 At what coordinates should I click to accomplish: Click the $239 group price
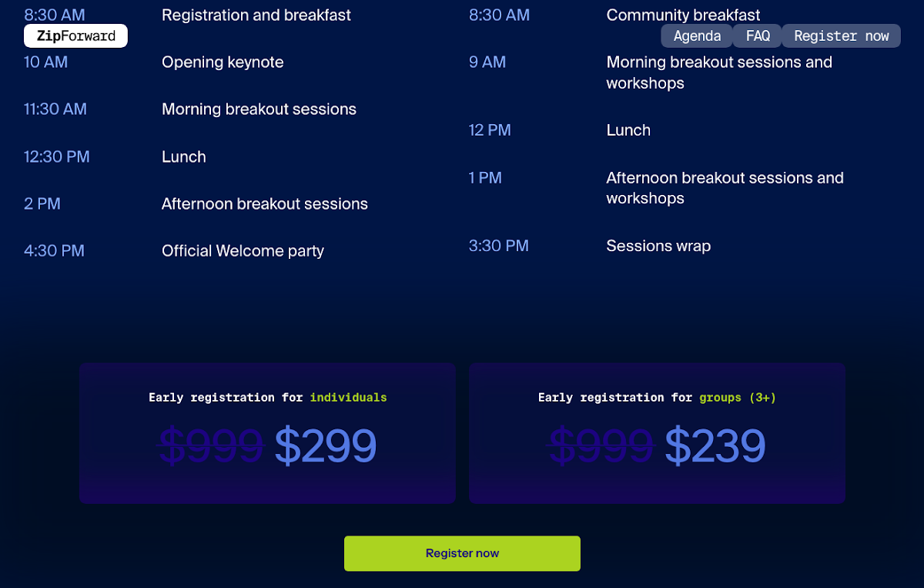[x=715, y=446]
